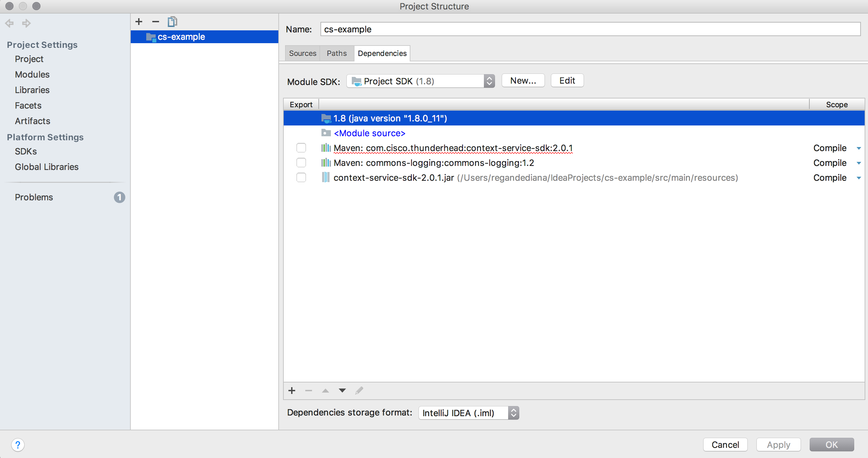The height and width of the screenshot is (458, 868).
Task: Open Artifacts settings section
Action: point(32,121)
